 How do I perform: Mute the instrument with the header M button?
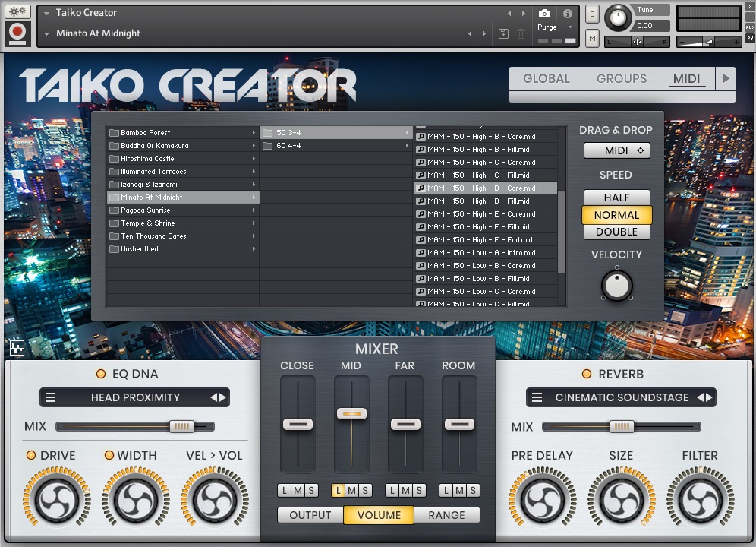pyautogui.click(x=592, y=38)
